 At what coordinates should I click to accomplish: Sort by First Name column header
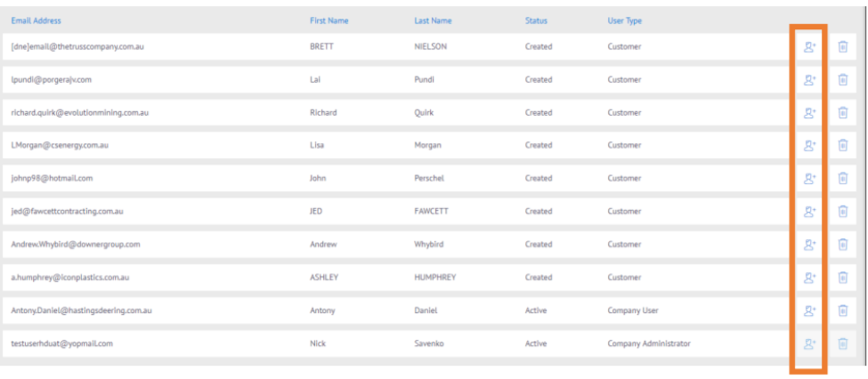click(329, 20)
